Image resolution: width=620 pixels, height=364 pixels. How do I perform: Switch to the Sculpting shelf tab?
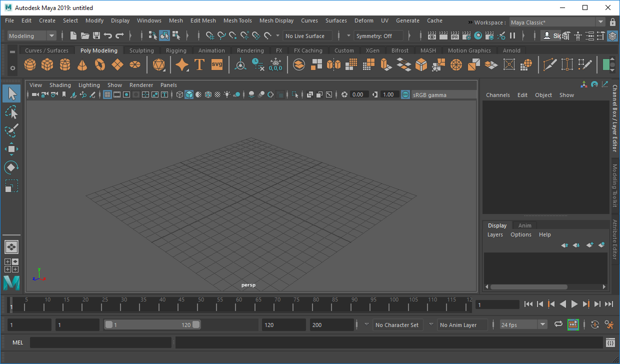[141, 50]
